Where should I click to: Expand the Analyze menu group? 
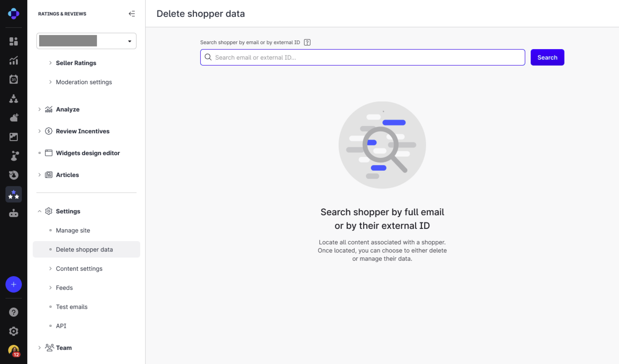point(68,109)
